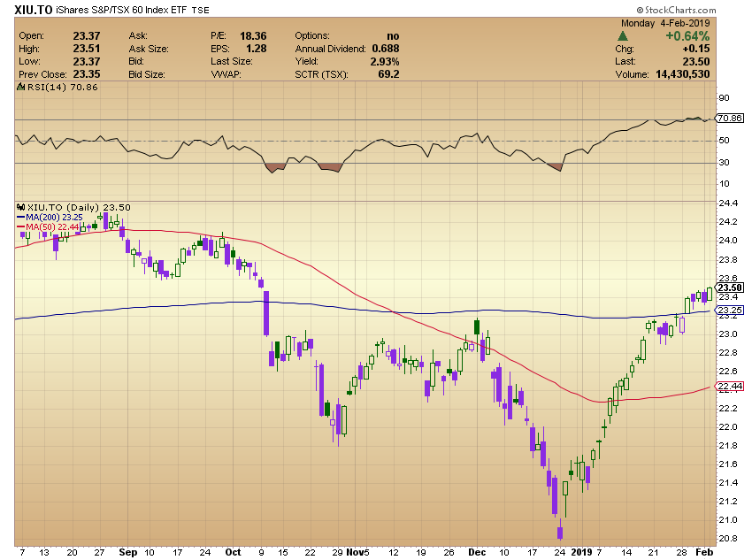Click the Feb label on the date axis
Image resolution: width=752 pixels, height=560 pixels.
point(704,552)
